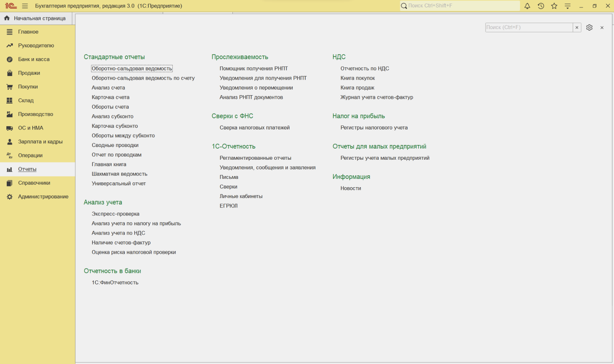
Task: Clear the panel search field with X
Action: (x=577, y=27)
